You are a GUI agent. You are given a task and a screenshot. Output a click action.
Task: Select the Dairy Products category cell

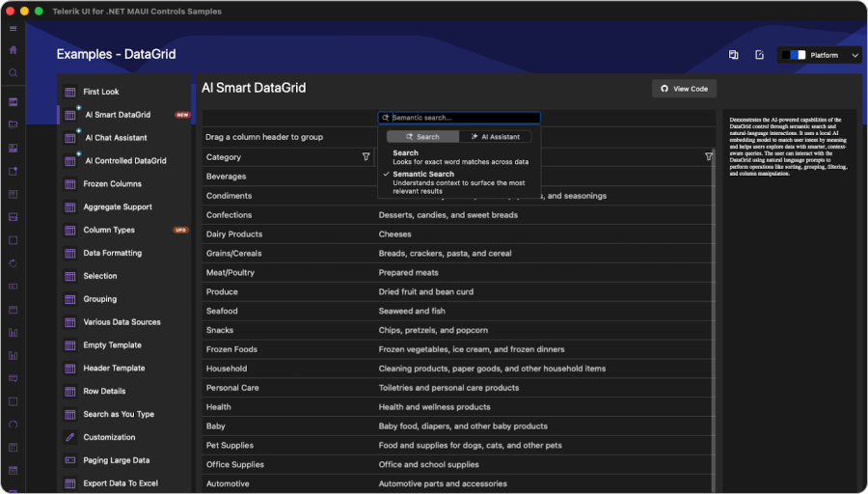(x=287, y=234)
